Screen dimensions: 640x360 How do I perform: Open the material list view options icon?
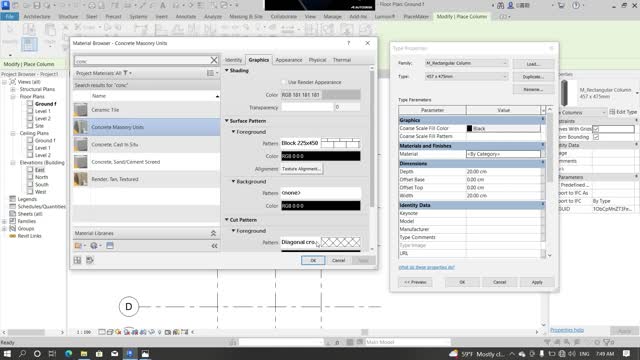point(212,73)
